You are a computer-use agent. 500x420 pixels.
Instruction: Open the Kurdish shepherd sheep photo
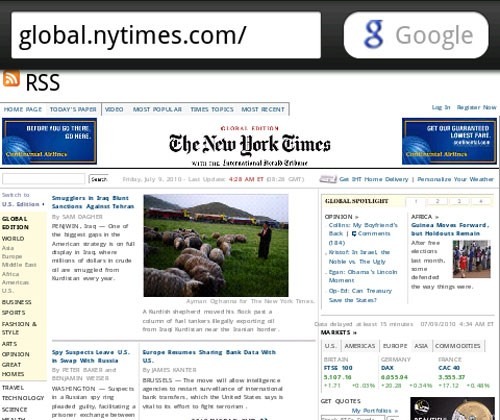(x=216, y=246)
